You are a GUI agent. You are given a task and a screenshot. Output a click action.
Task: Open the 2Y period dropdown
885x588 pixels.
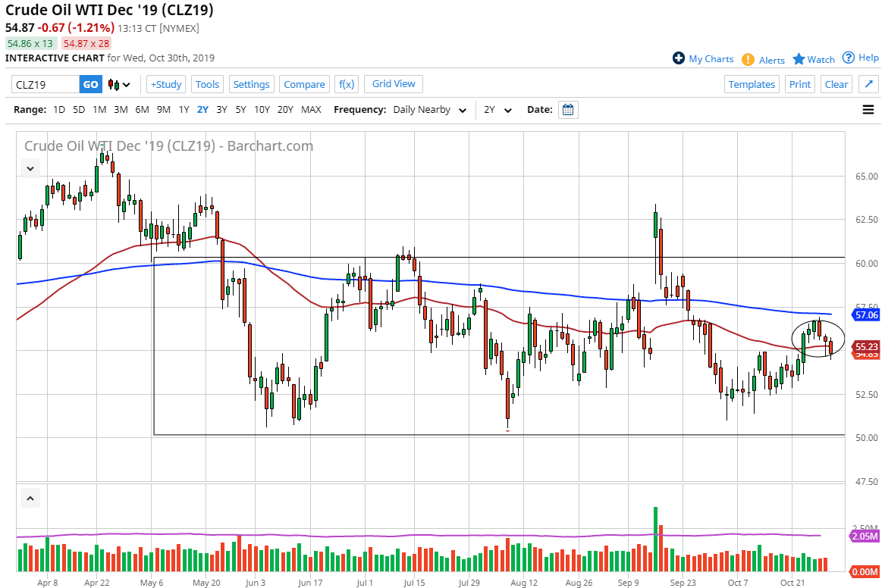[497, 110]
